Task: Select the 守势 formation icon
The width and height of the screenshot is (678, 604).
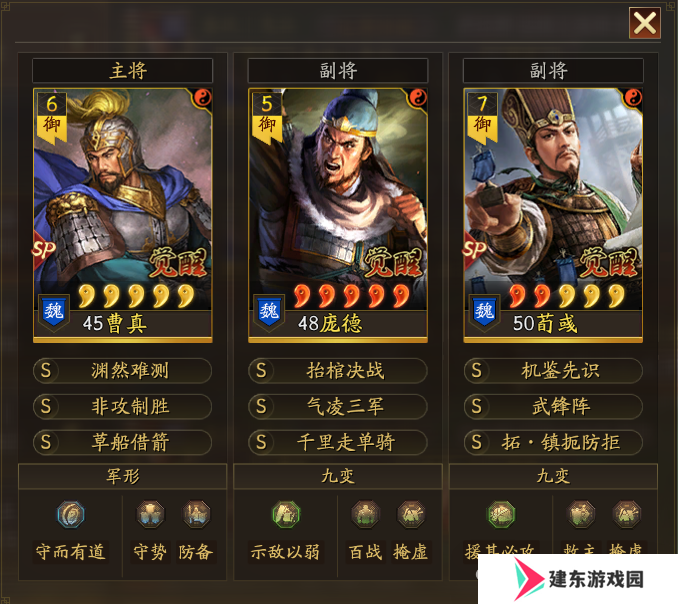Action: [x=150, y=515]
